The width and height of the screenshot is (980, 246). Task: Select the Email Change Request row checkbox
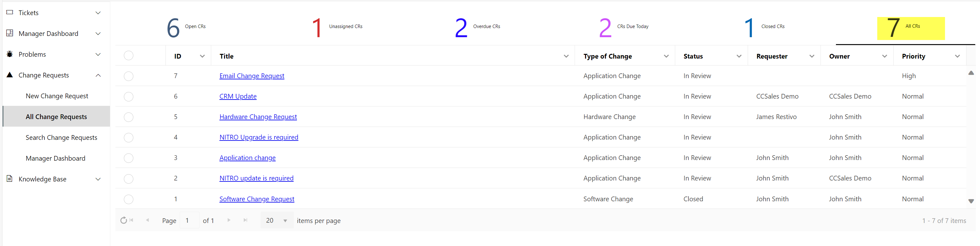tap(129, 76)
